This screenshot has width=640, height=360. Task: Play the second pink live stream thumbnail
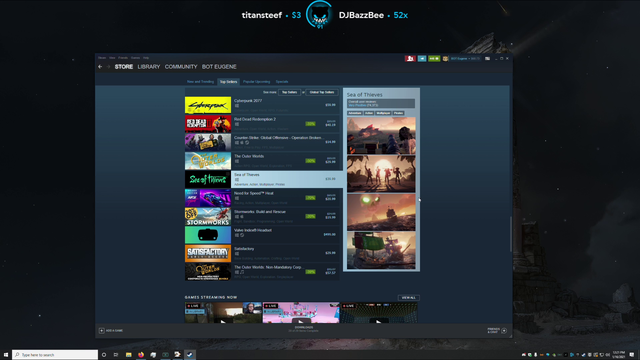coord(301,313)
